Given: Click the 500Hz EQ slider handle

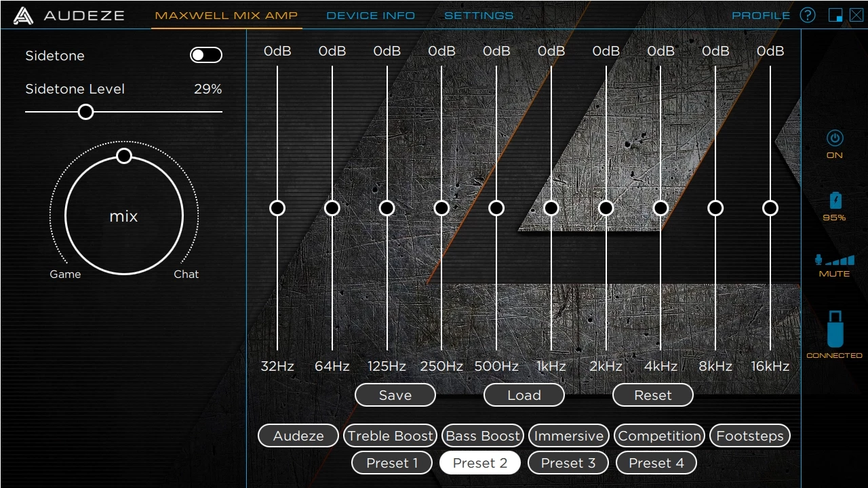Looking at the screenshot, I should point(496,208).
